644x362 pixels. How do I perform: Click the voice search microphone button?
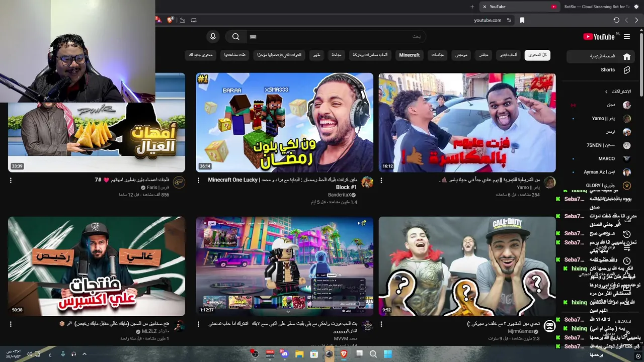213,36
